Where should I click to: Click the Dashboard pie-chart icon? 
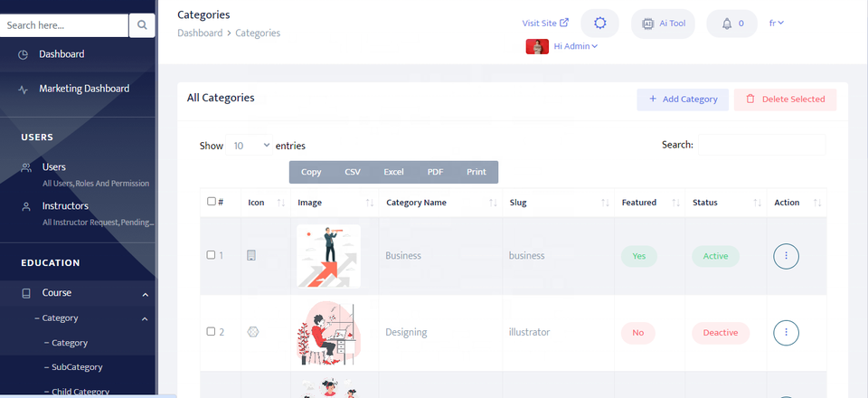[x=23, y=54]
